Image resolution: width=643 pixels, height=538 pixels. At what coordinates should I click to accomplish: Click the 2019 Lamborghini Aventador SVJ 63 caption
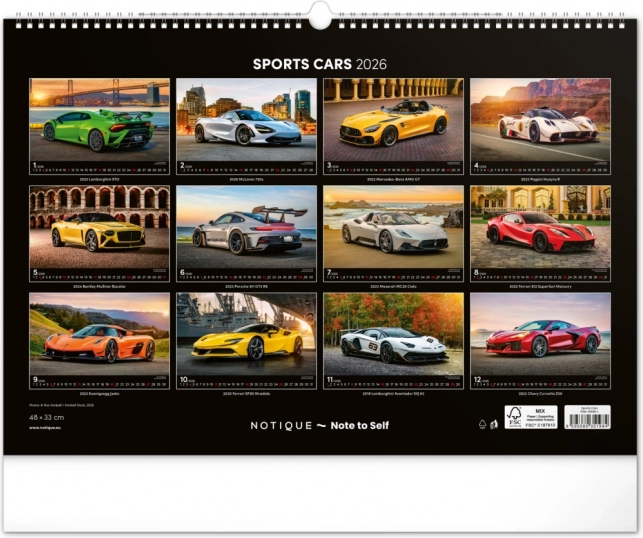(393, 394)
